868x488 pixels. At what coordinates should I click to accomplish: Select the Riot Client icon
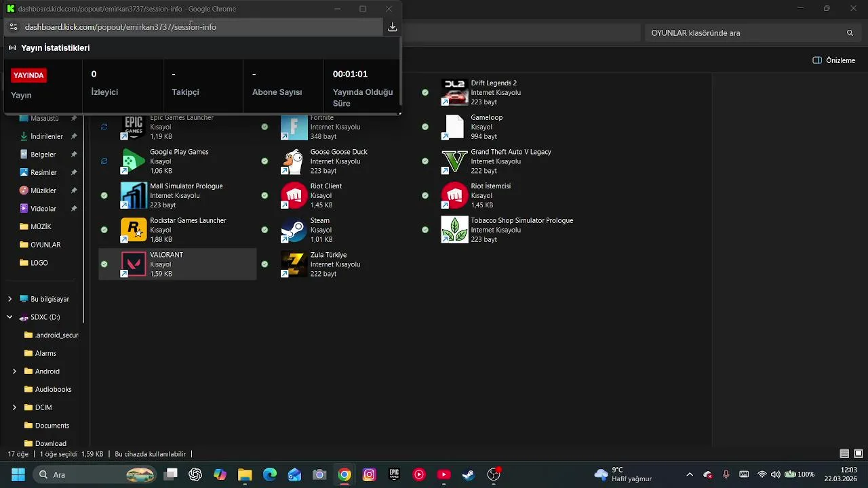tap(294, 195)
